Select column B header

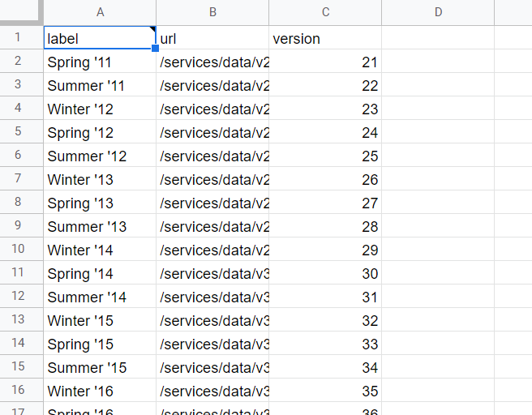click(212, 12)
